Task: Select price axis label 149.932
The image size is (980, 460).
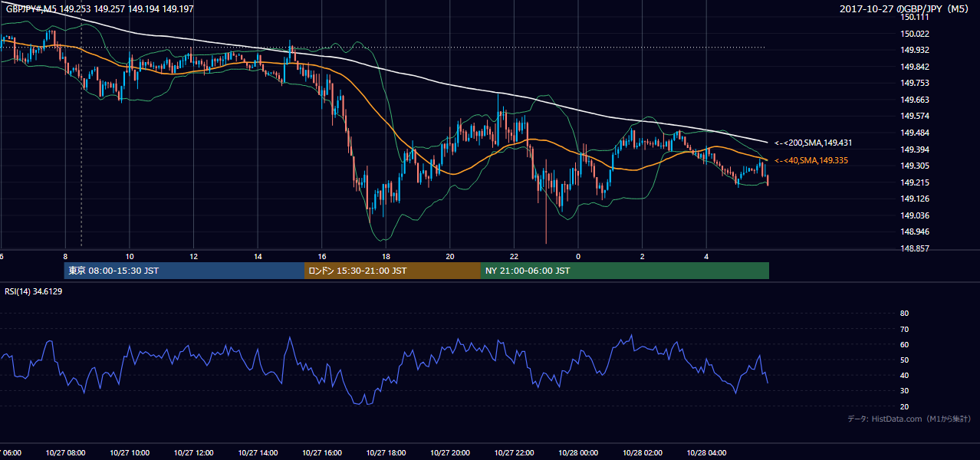Action: 915,50
